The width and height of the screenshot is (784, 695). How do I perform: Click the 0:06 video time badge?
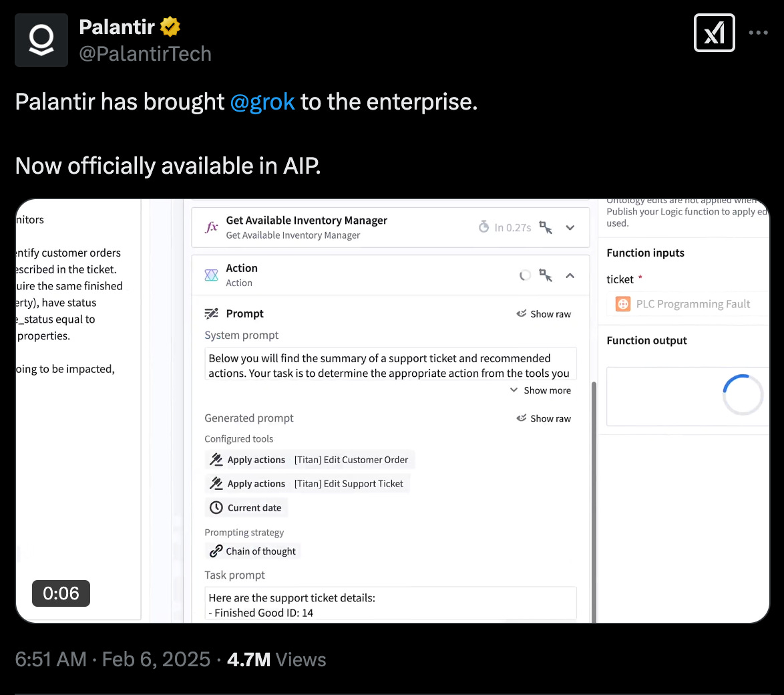pyautogui.click(x=61, y=593)
